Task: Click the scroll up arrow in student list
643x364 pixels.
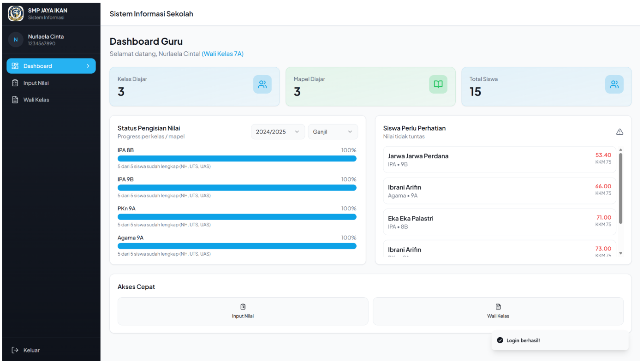Action: pos(620,149)
